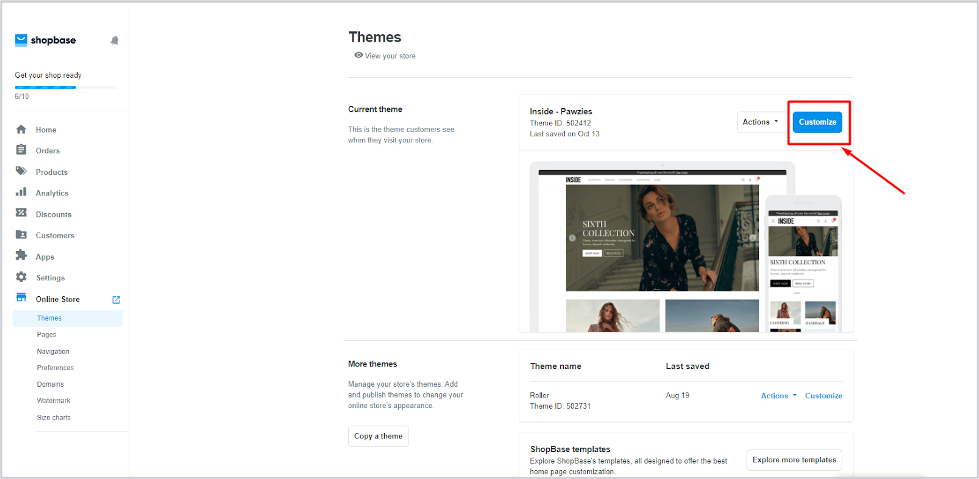Click the ShopBase templates heading
Screen dimensions: 979x479
[x=570, y=449]
